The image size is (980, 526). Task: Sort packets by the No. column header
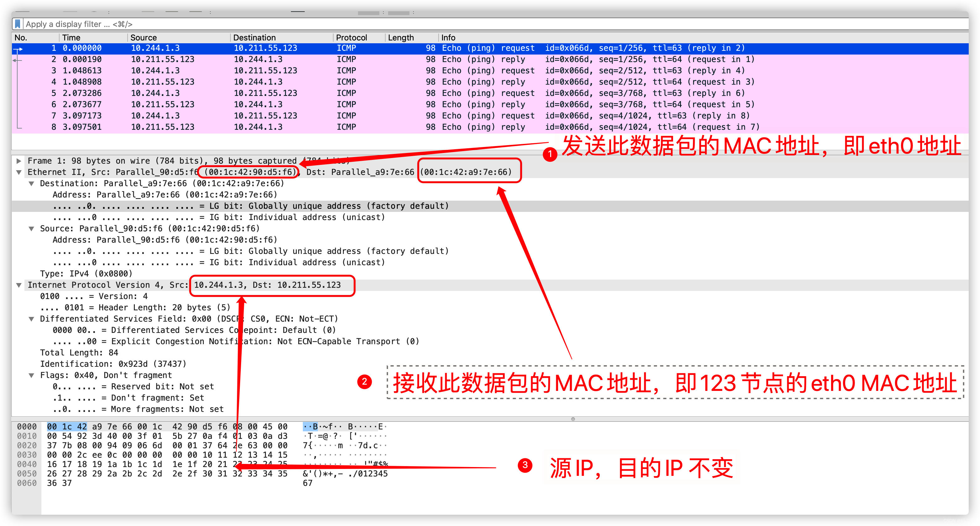coord(35,37)
